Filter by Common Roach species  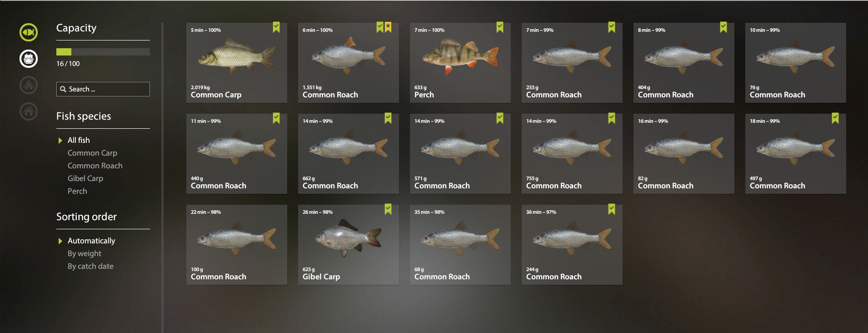[95, 166]
